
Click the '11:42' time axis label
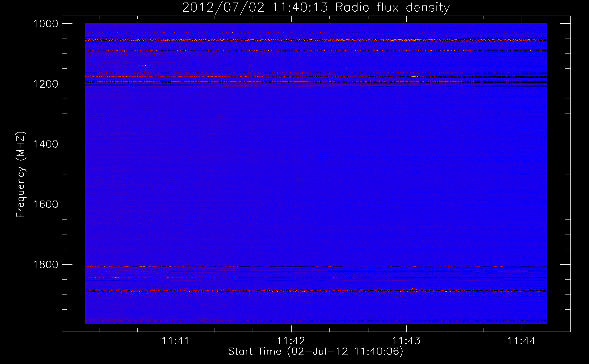291,341
